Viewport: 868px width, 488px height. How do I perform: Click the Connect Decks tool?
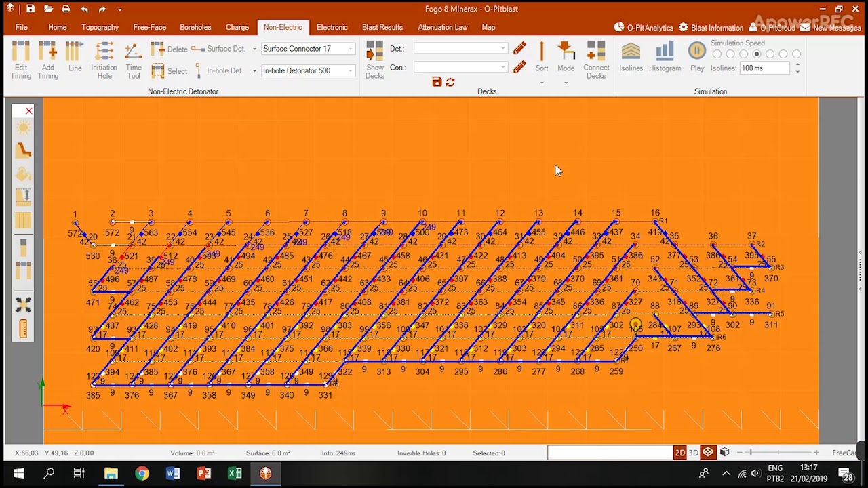pos(596,60)
